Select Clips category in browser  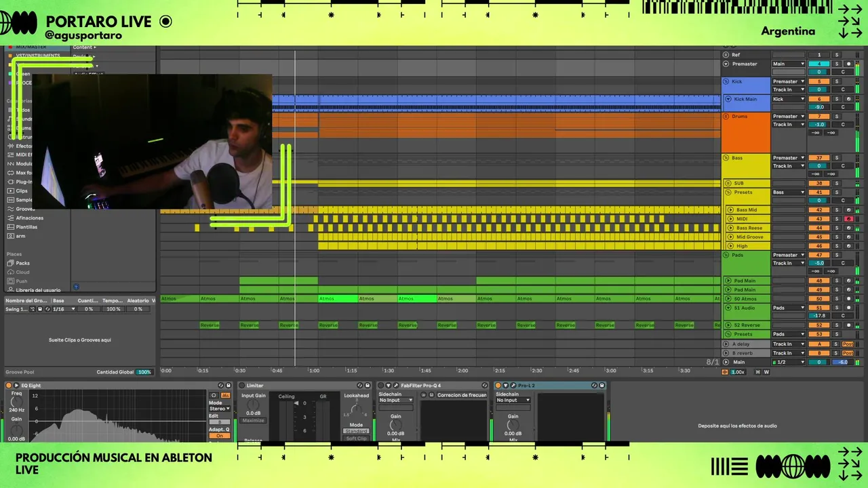pos(22,191)
